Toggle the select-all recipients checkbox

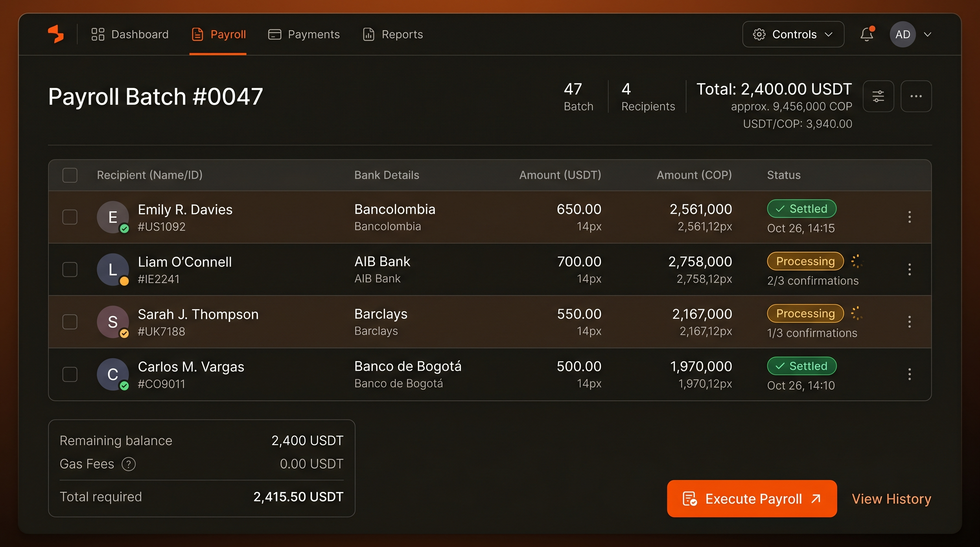[70, 175]
